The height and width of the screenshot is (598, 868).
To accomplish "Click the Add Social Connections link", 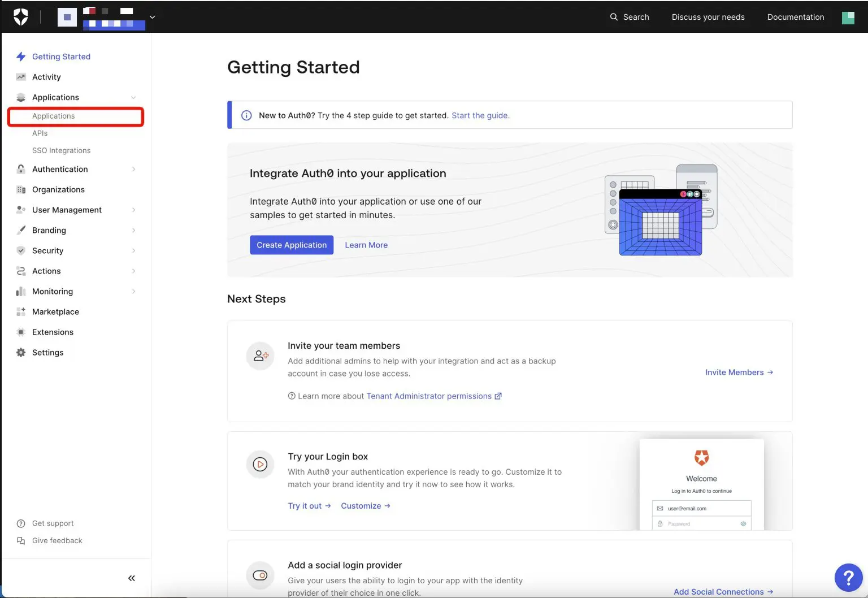I will click(723, 591).
